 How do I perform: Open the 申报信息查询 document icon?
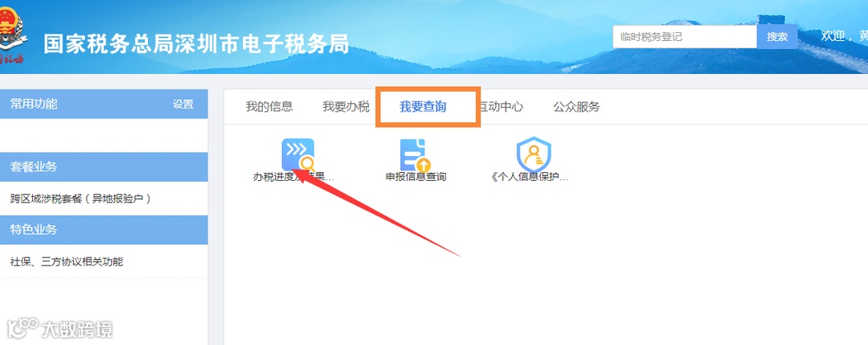point(416,155)
